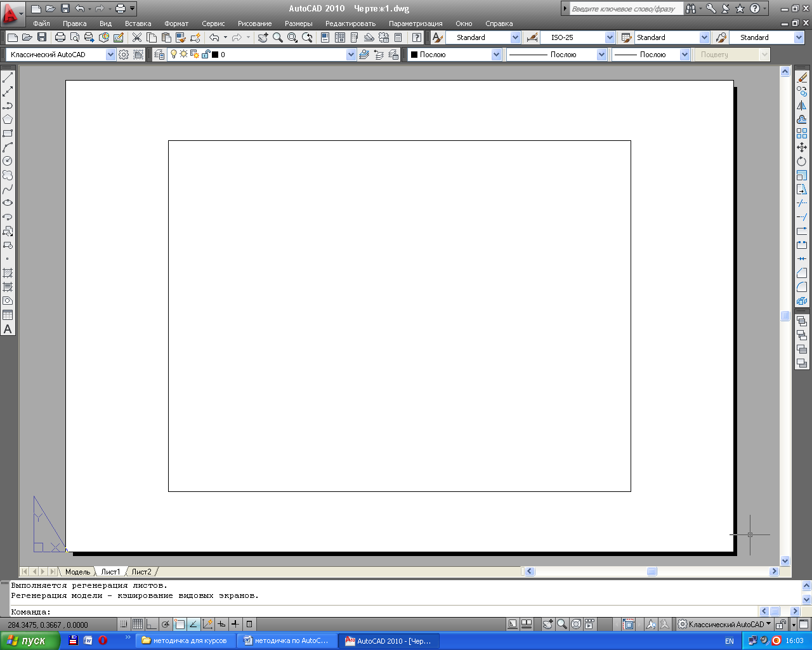Viewport: 812px width, 650px height.
Task: Switch to методичка по AutoC... taskbar window
Action: [x=286, y=640]
